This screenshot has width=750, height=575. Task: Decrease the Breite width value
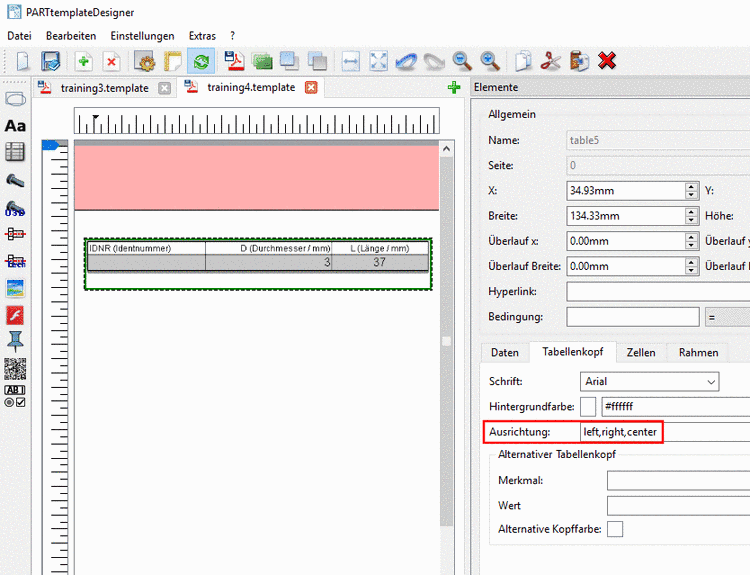click(691, 221)
